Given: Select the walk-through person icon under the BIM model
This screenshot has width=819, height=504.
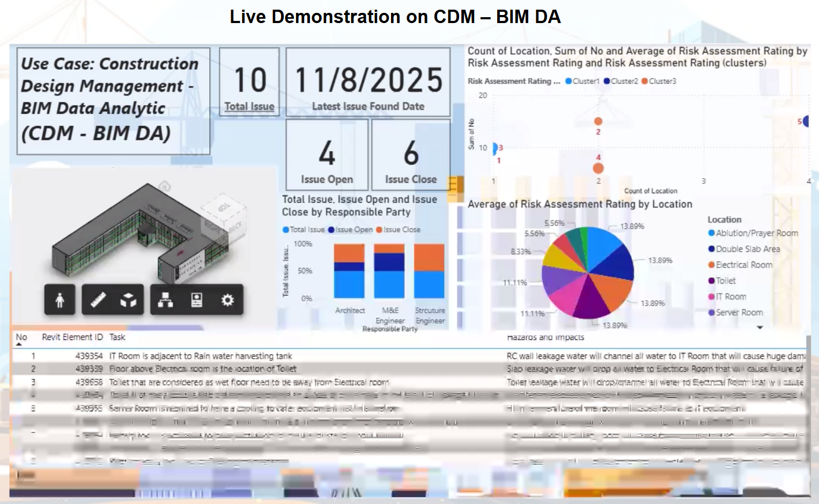Looking at the screenshot, I should coord(60,300).
